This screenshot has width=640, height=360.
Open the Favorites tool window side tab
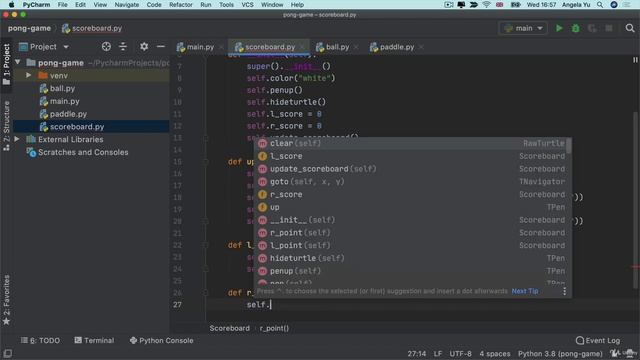tap(6, 300)
